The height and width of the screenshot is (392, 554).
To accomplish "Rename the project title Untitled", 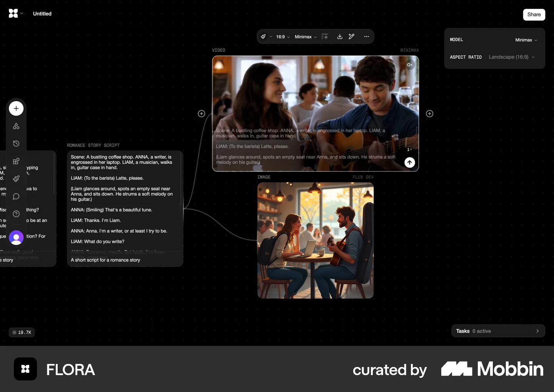I will 42,14.
